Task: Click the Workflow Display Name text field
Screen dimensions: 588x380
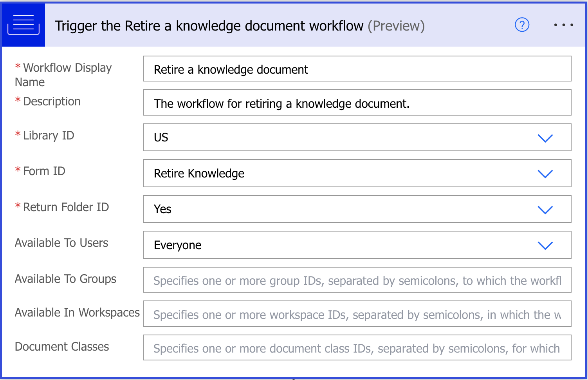Action: [357, 69]
